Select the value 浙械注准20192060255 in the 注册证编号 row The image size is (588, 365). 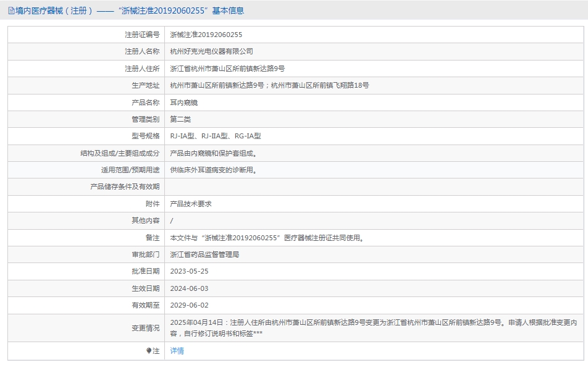tap(206, 35)
